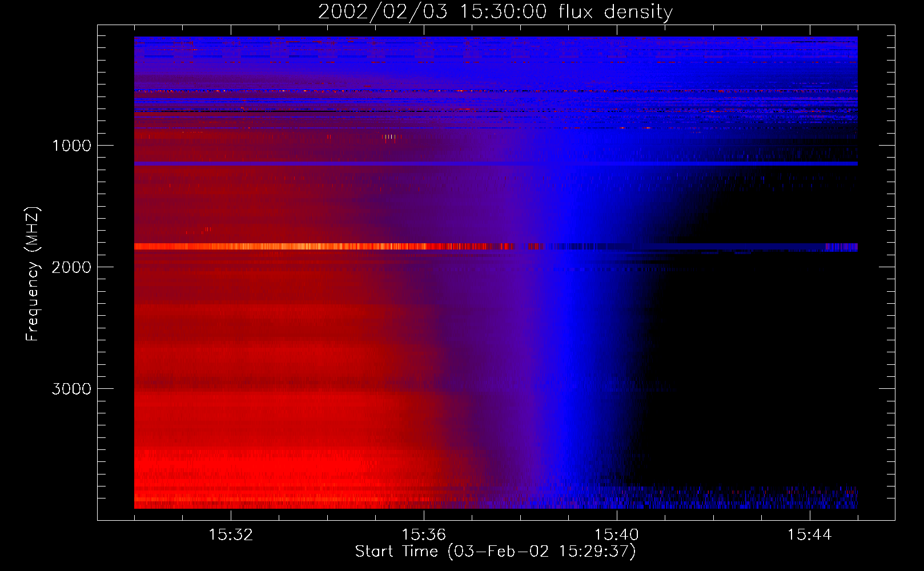Click the 15:36 time tick label
This screenshot has height=571, width=924.
point(424,535)
